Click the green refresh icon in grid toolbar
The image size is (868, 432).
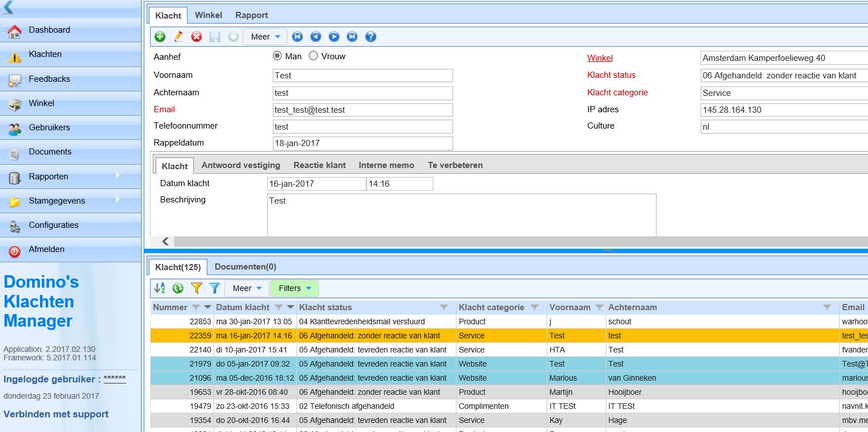coord(178,288)
